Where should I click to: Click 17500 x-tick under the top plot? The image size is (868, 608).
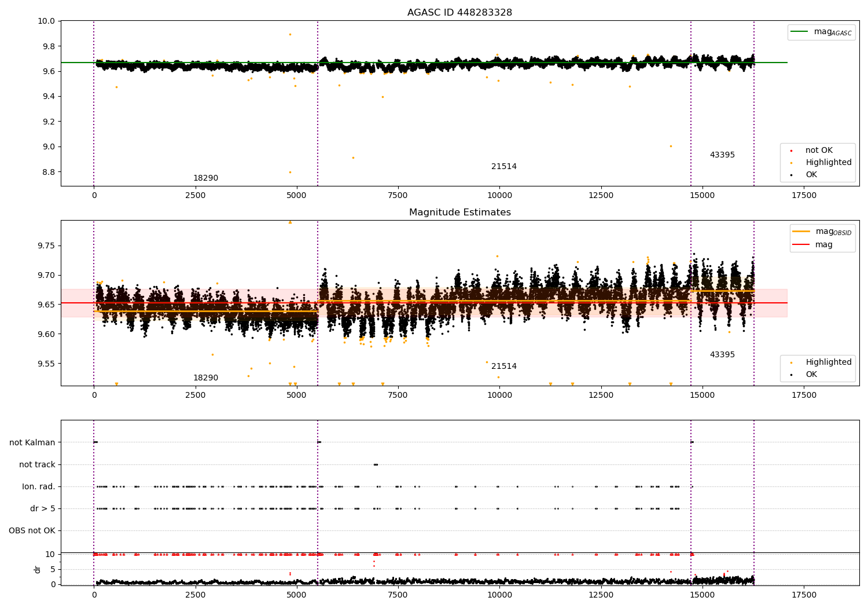804,196
